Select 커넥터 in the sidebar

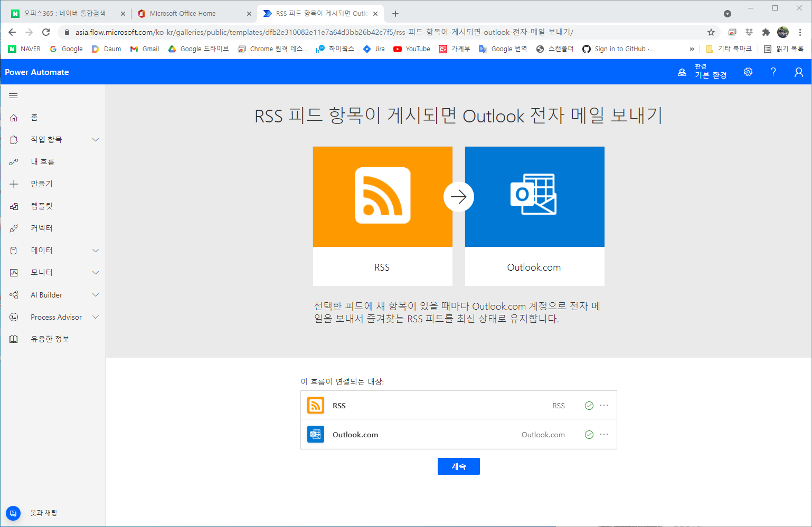(x=42, y=228)
